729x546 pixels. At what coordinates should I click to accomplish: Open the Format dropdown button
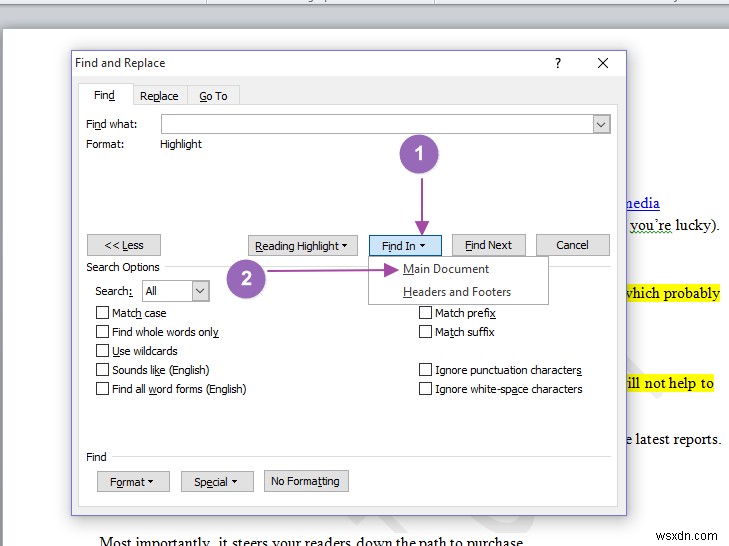(133, 482)
